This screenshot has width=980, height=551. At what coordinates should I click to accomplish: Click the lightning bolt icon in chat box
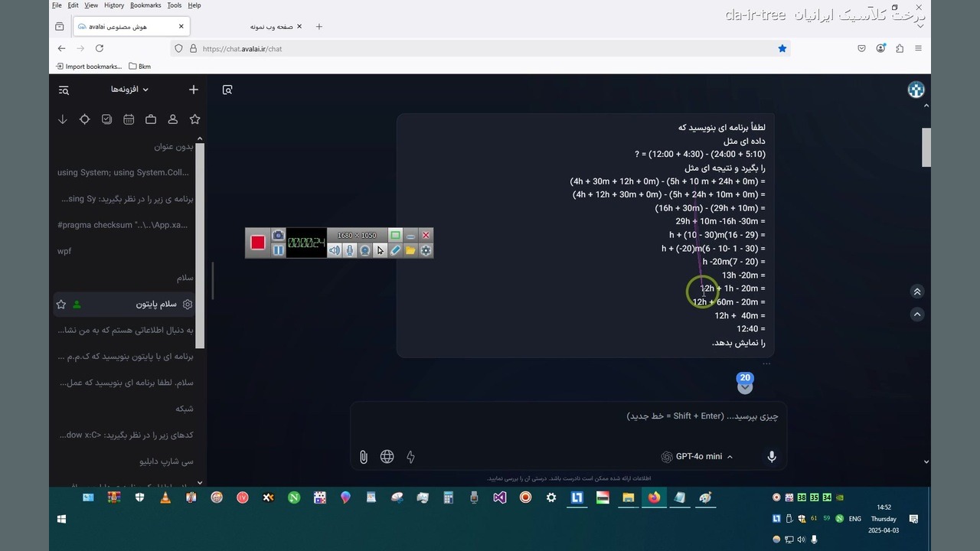click(x=411, y=457)
